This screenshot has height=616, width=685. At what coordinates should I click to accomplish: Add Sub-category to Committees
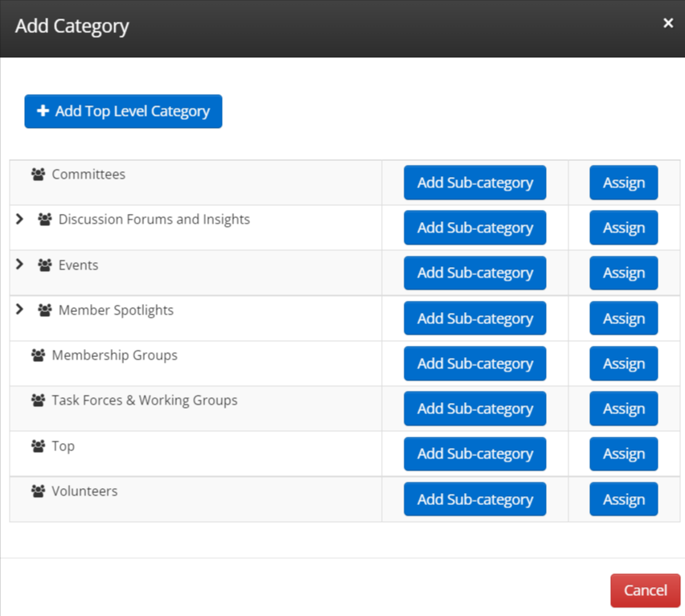pyautogui.click(x=475, y=183)
